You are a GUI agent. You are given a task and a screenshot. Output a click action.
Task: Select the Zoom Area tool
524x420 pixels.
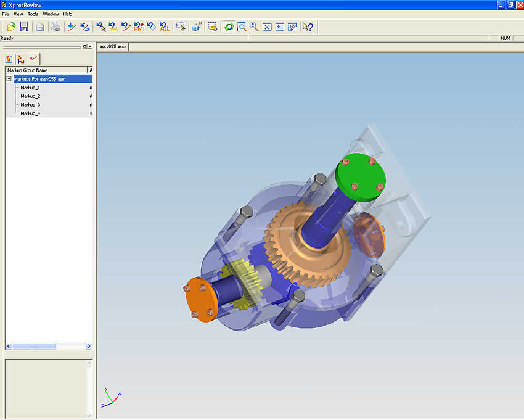coord(242,27)
